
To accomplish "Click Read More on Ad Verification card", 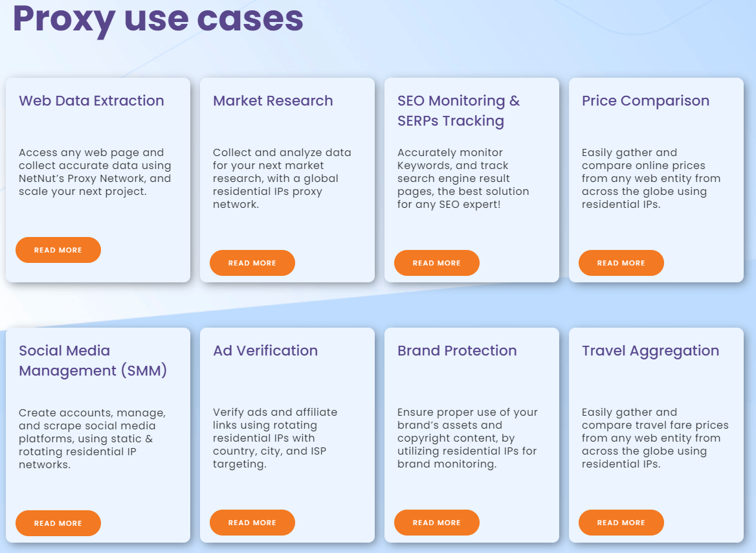I will point(252,523).
